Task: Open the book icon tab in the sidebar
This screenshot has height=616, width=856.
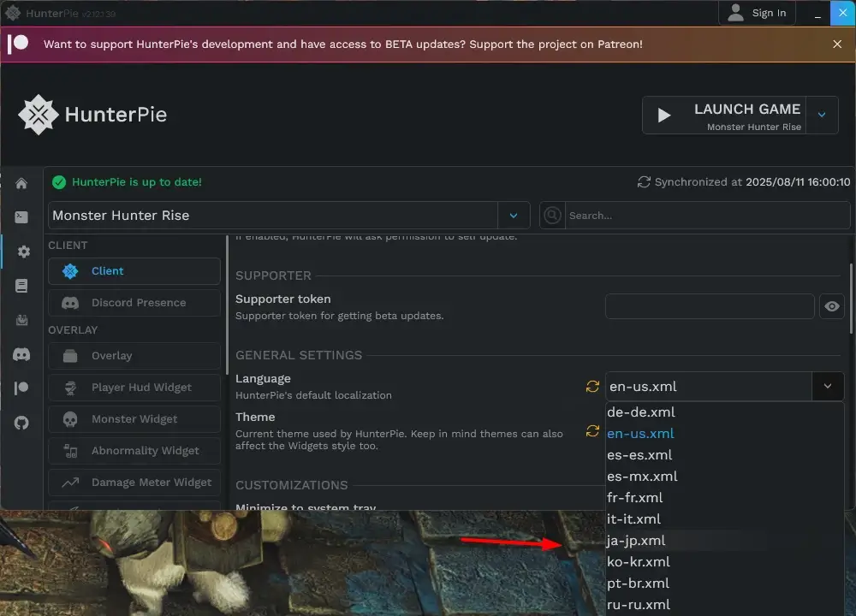Action: 21,286
